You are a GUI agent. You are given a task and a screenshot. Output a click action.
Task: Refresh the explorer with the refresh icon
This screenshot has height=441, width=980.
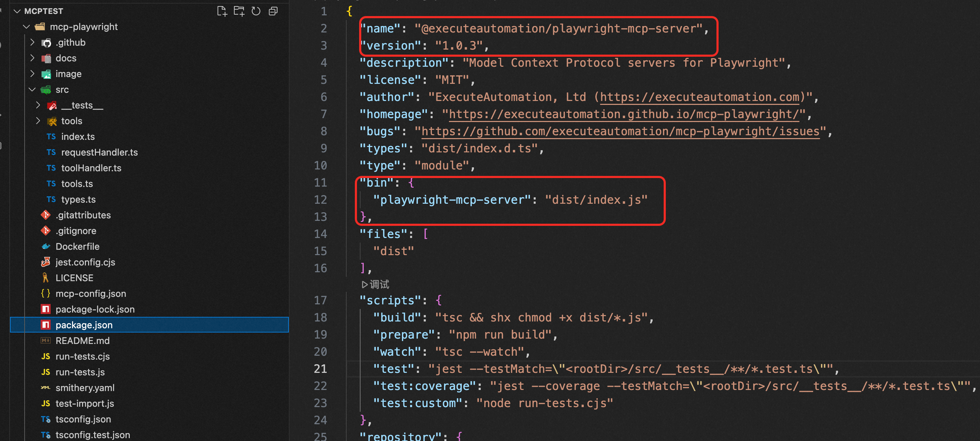(256, 11)
